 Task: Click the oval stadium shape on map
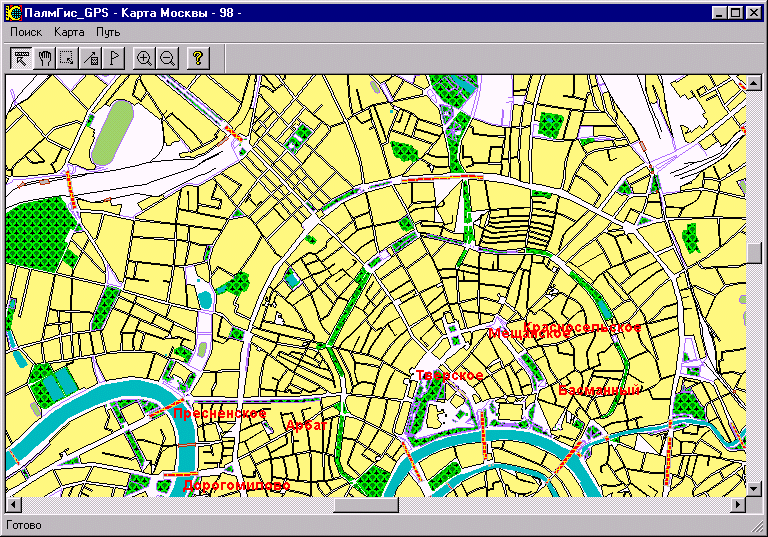coord(113,133)
